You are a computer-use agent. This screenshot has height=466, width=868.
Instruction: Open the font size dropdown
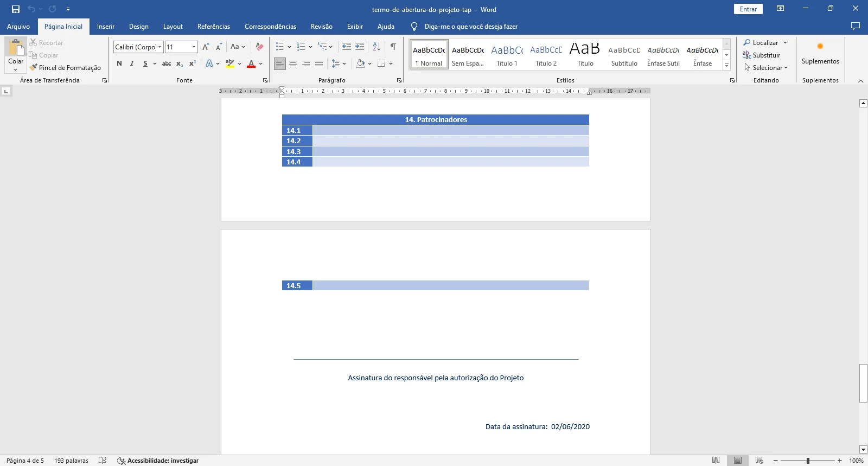tap(194, 47)
